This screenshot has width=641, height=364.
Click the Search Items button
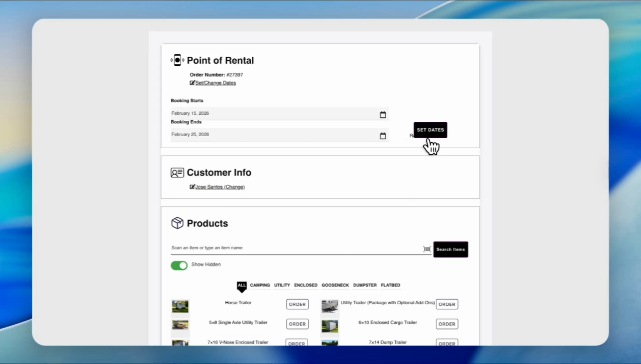450,249
